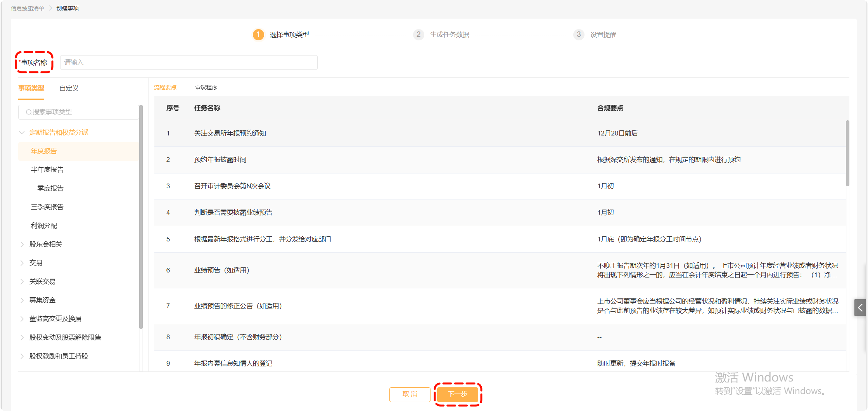Click step 3 设置提醒 circle
868x411 pixels.
[579, 35]
